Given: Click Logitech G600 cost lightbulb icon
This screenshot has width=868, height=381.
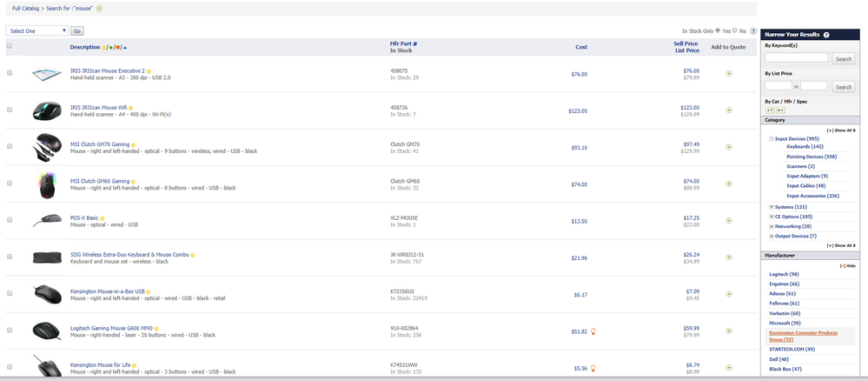Looking at the screenshot, I should click(593, 331).
